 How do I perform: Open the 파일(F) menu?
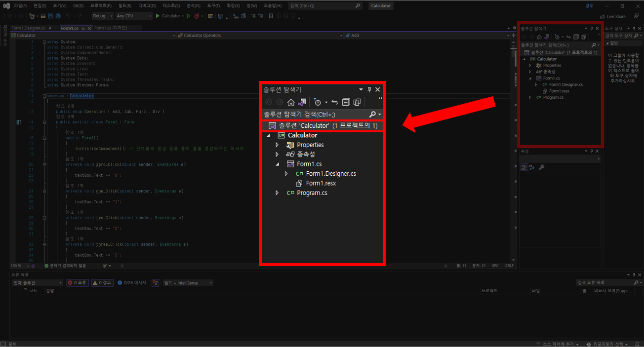(x=20, y=6)
